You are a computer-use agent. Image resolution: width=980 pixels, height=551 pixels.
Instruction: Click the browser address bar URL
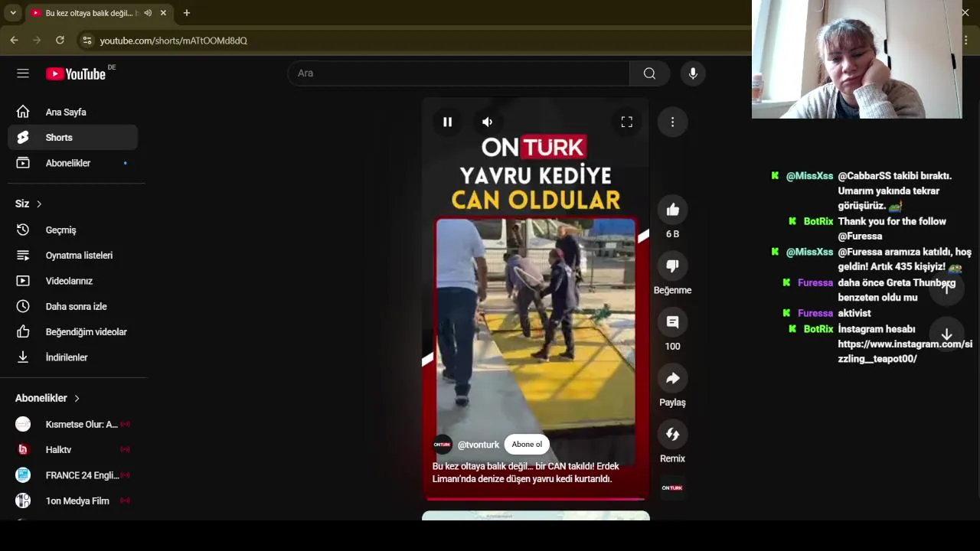(174, 41)
